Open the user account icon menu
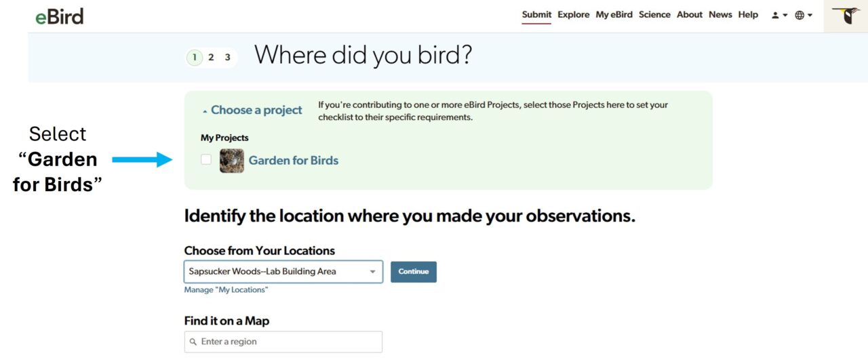 click(x=779, y=15)
